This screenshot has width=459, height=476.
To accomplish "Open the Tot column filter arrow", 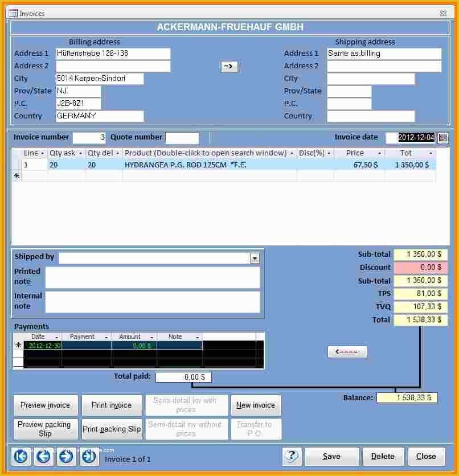I will click(x=431, y=153).
